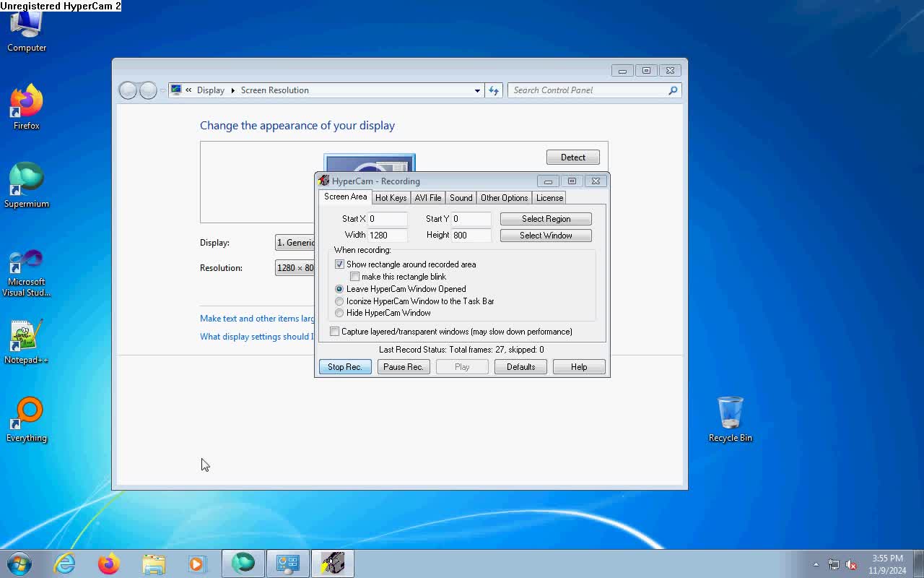The height and width of the screenshot is (578, 924).
Task: Click the Pause Rec. button
Action: click(x=404, y=367)
